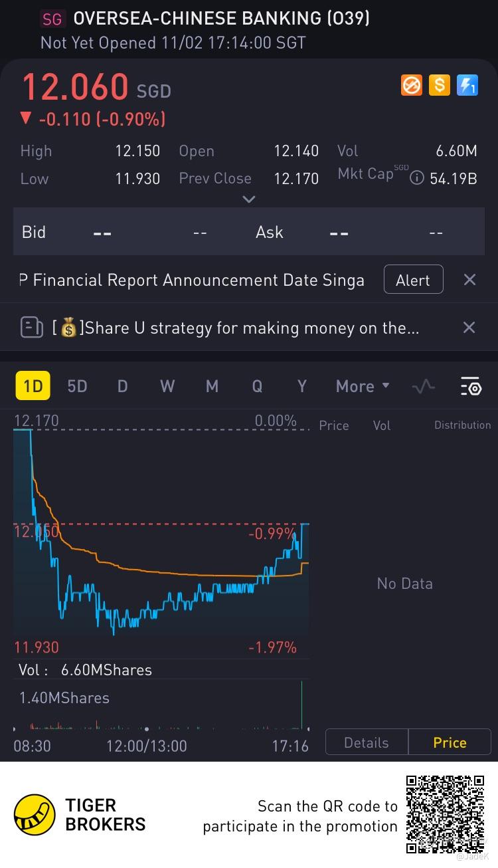Tap the blue lightning bolt badge
498x868 pixels.
[x=467, y=85]
